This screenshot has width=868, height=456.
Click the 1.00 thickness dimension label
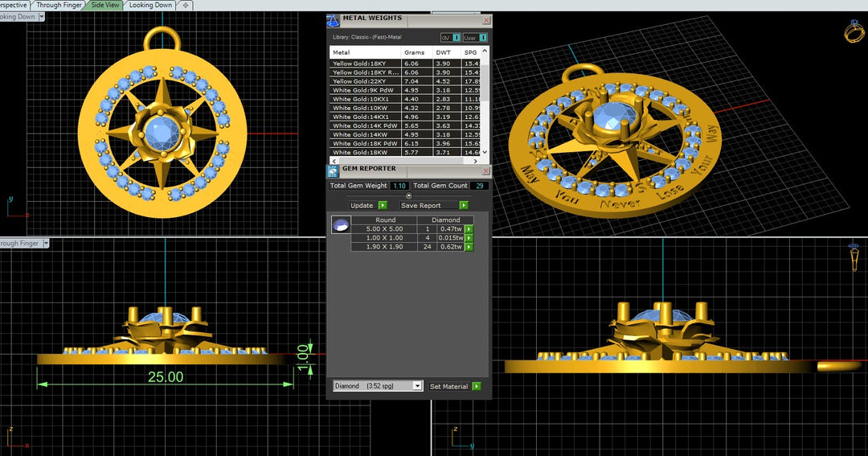click(303, 358)
